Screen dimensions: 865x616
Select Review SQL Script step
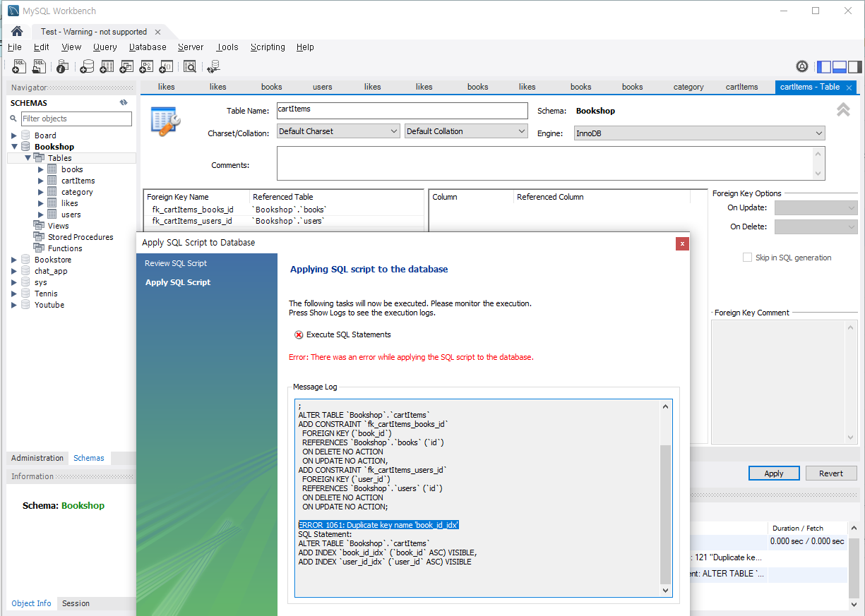coord(176,263)
